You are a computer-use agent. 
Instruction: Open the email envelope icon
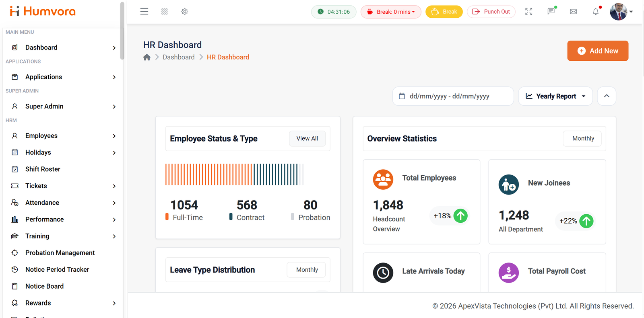[x=574, y=12]
